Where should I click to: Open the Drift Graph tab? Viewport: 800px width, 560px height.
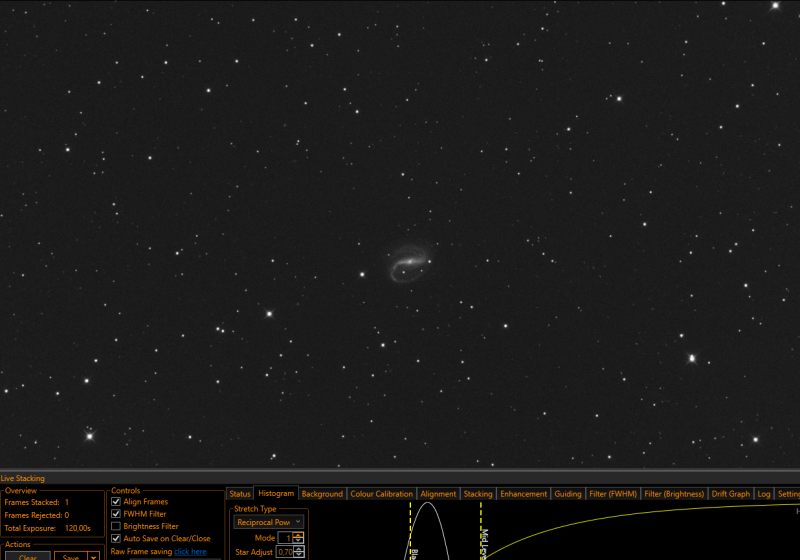coord(731,494)
